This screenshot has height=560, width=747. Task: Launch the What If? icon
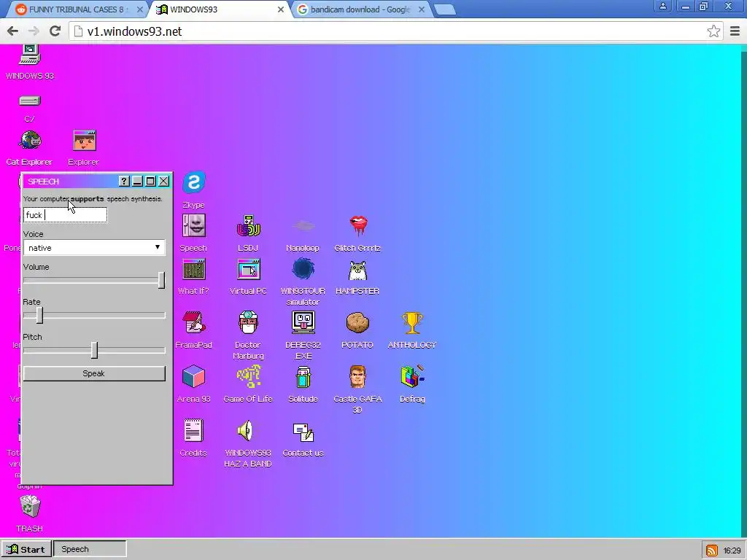(194, 270)
